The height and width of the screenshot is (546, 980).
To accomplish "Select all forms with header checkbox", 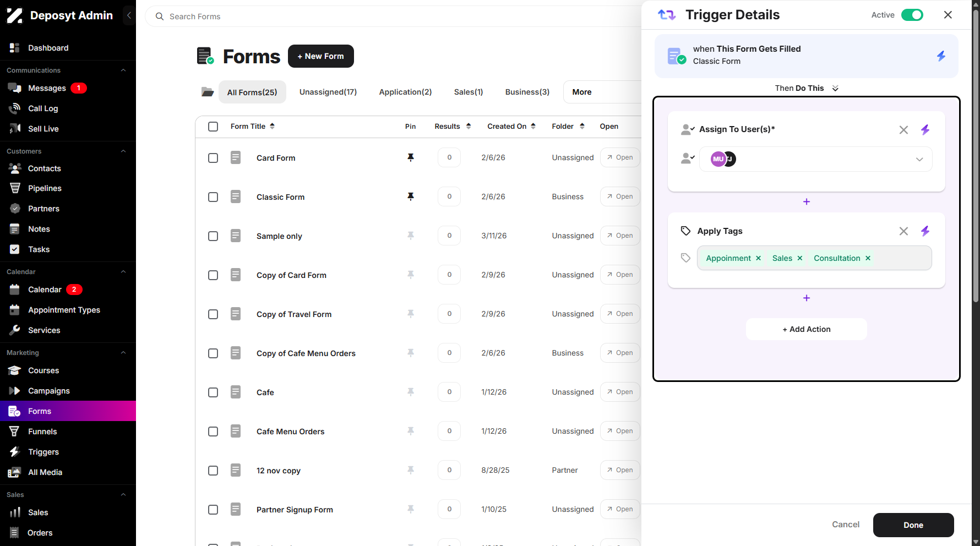I will click(x=213, y=127).
